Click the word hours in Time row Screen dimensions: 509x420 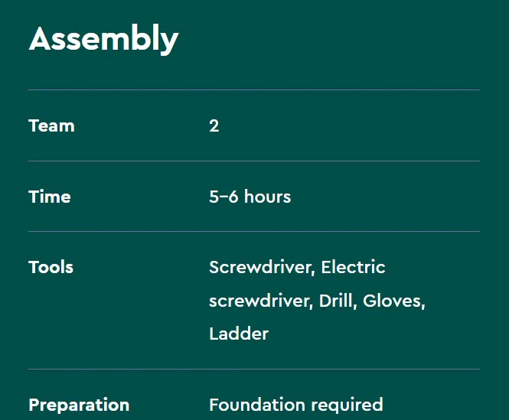pyautogui.click(x=267, y=197)
